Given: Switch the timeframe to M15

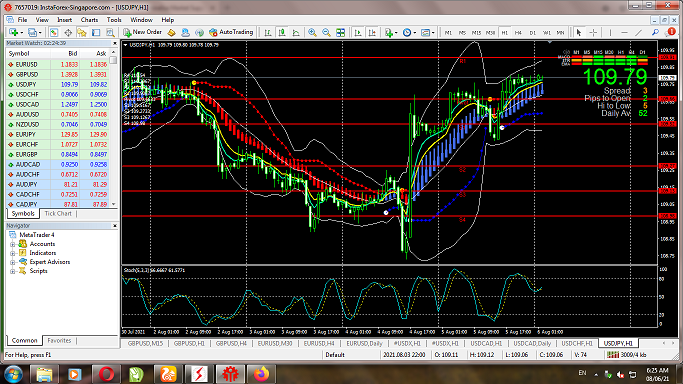Looking at the screenshot, I should 477,33.
